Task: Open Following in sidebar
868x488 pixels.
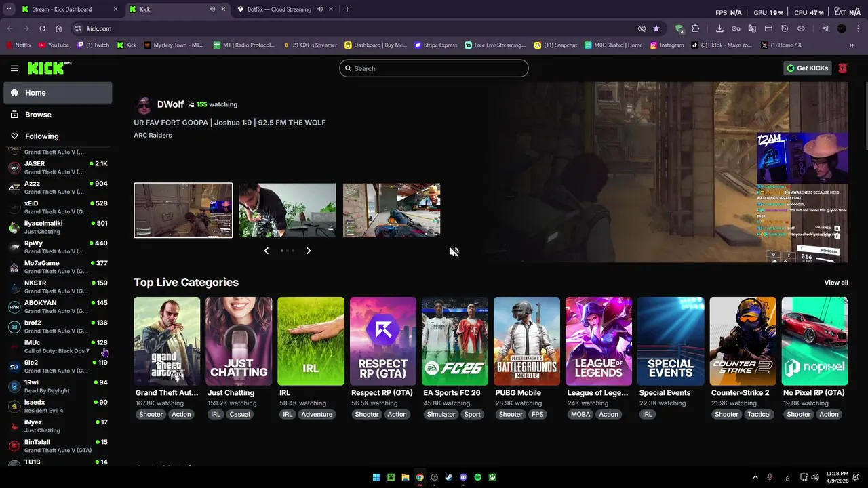Action: point(58,136)
